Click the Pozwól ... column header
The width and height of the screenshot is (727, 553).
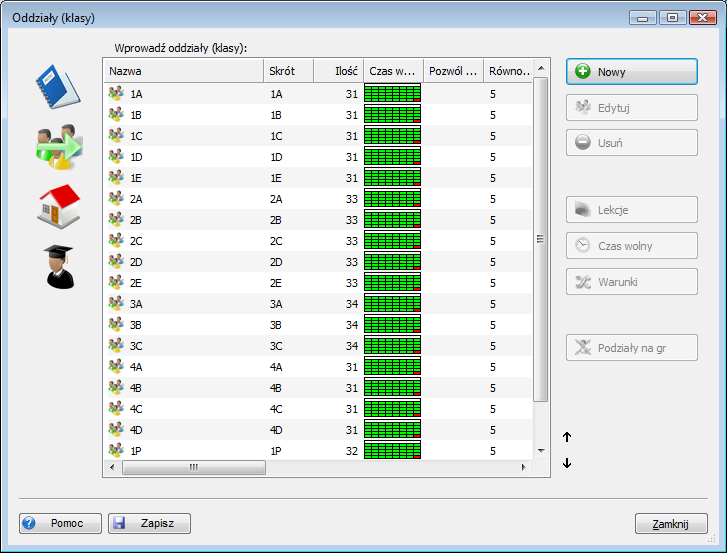(453, 71)
